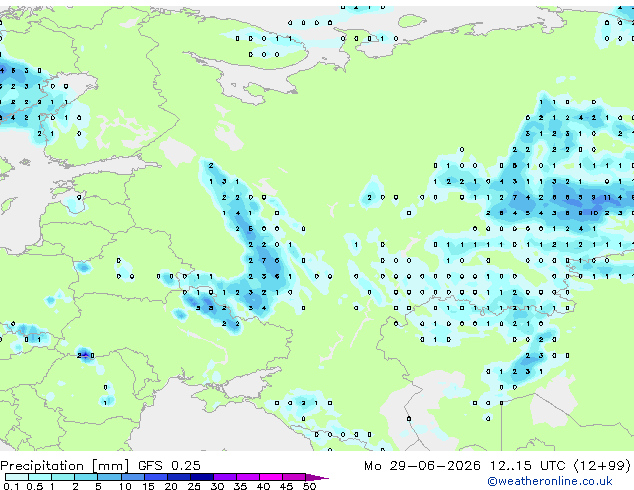Select the 35–40 mm violet-magenta legend swatch

pos(248,477)
